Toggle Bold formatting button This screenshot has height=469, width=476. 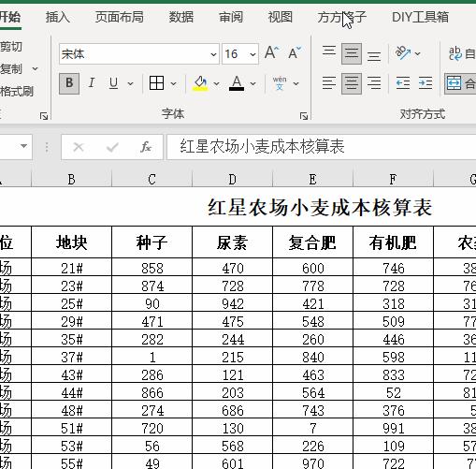pyautogui.click(x=69, y=83)
